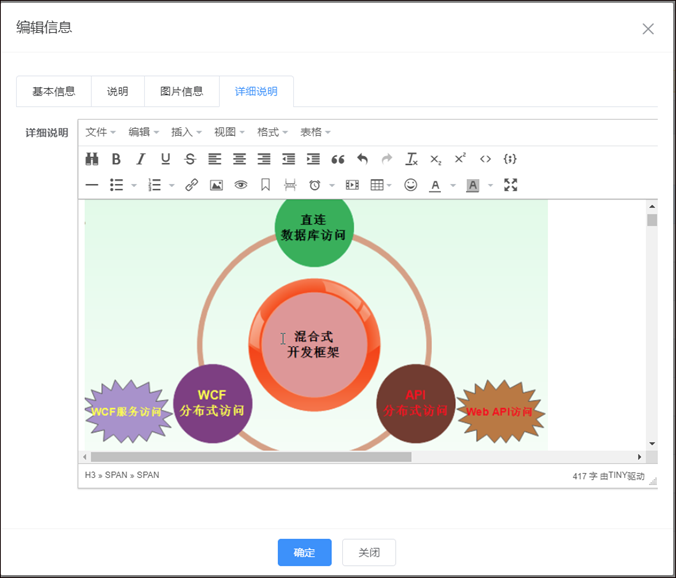
Task: Open the 表格 menu
Action: coord(316,132)
